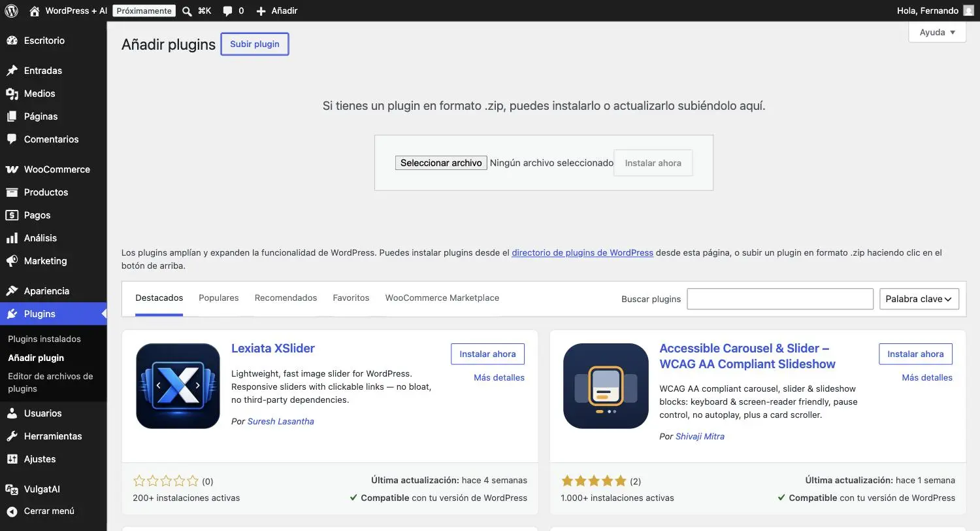The image size is (980, 531).
Task: Open Pagos sidebar icon
Action: pos(12,215)
